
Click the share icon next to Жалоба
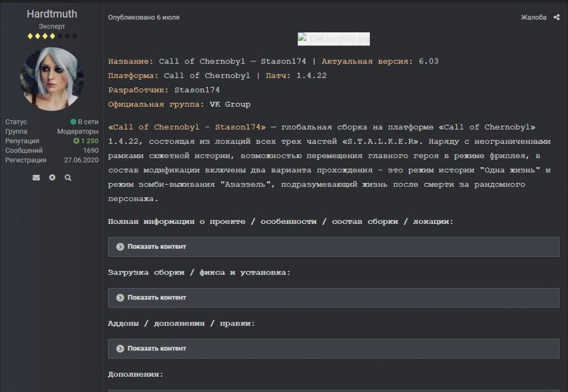click(557, 18)
